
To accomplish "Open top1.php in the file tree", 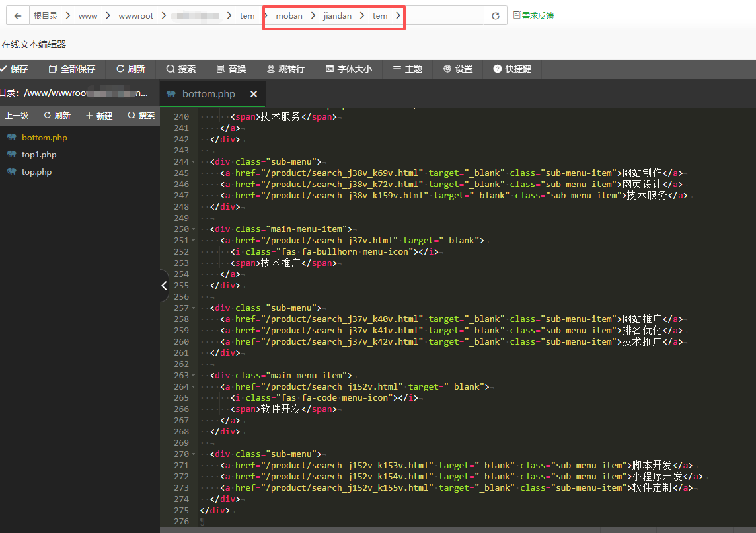I will [x=39, y=155].
